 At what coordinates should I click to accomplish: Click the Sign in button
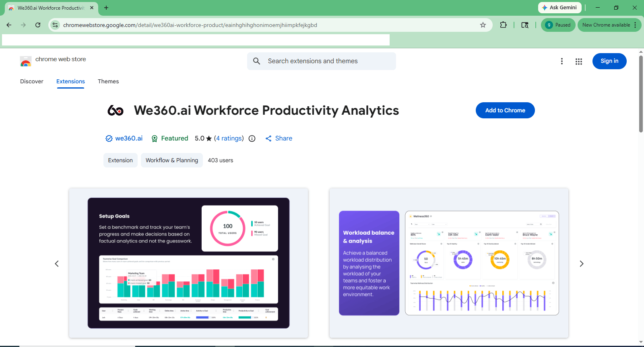coord(609,61)
